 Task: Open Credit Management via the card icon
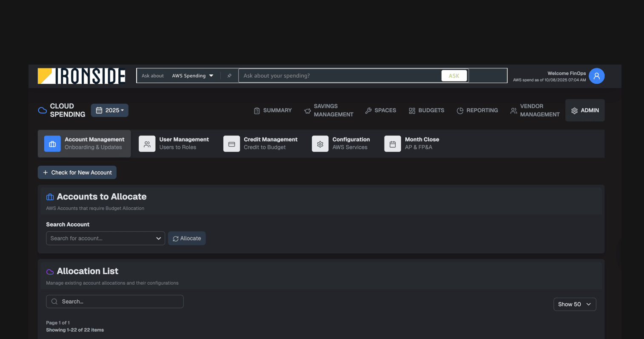[x=231, y=144]
